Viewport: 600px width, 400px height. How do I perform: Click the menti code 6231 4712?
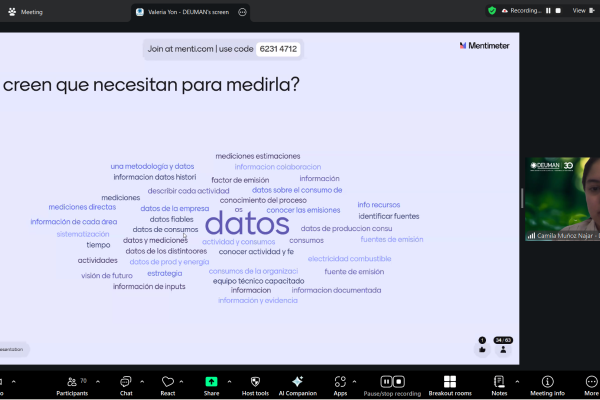(x=278, y=49)
